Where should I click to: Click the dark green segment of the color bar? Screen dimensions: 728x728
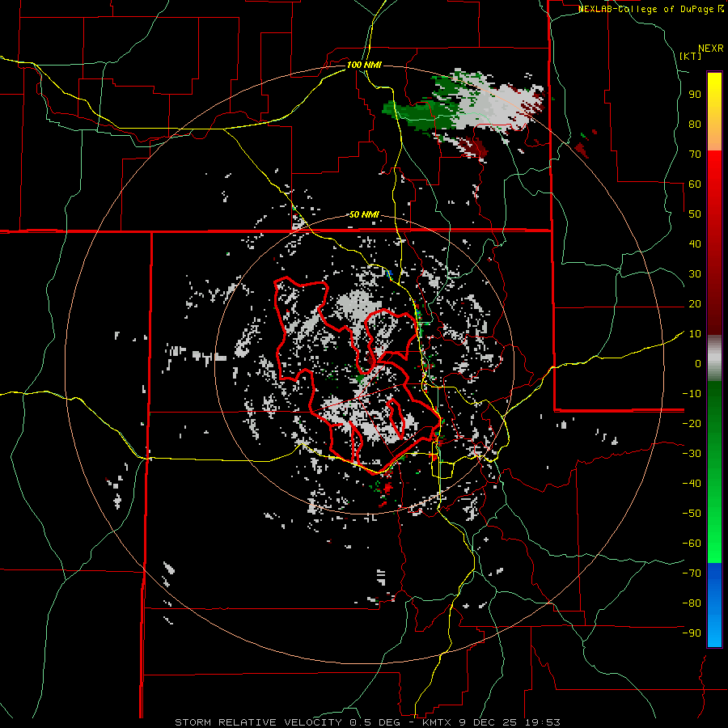coord(714,404)
